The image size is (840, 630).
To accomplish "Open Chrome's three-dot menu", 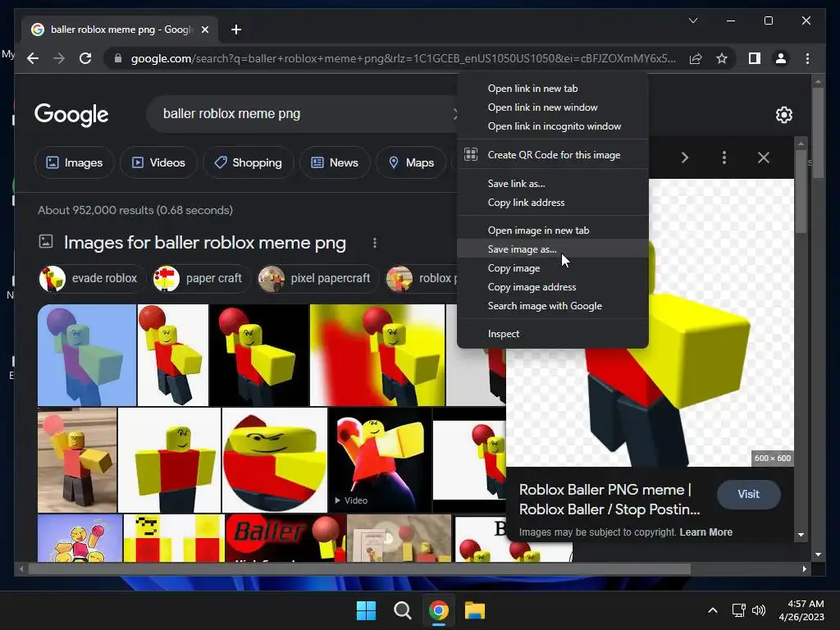I will (807, 58).
